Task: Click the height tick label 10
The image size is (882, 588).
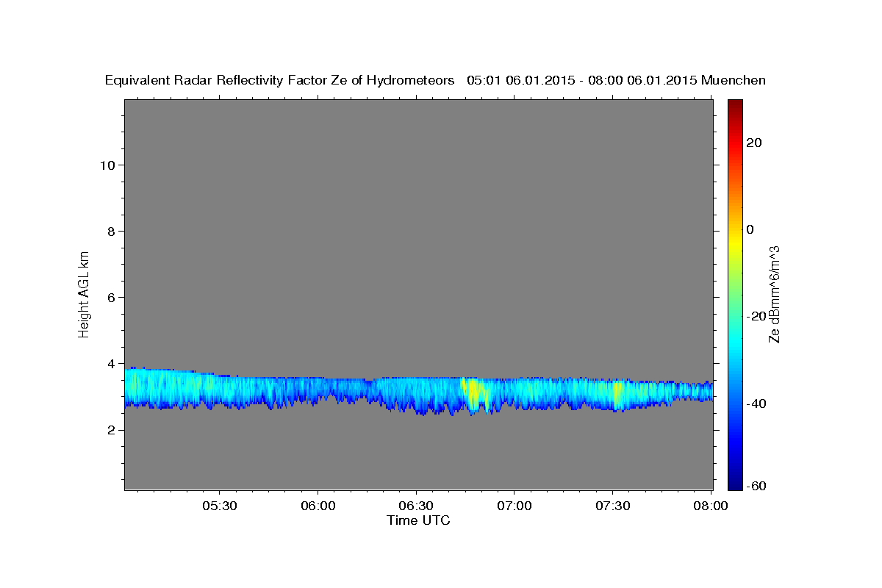Action: click(107, 165)
